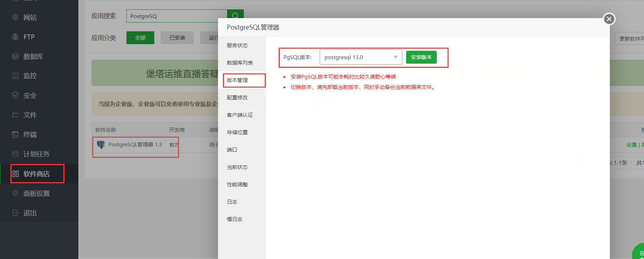Switch to 数据库列表 tab
The width and height of the screenshot is (644, 259).
click(x=242, y=63)
